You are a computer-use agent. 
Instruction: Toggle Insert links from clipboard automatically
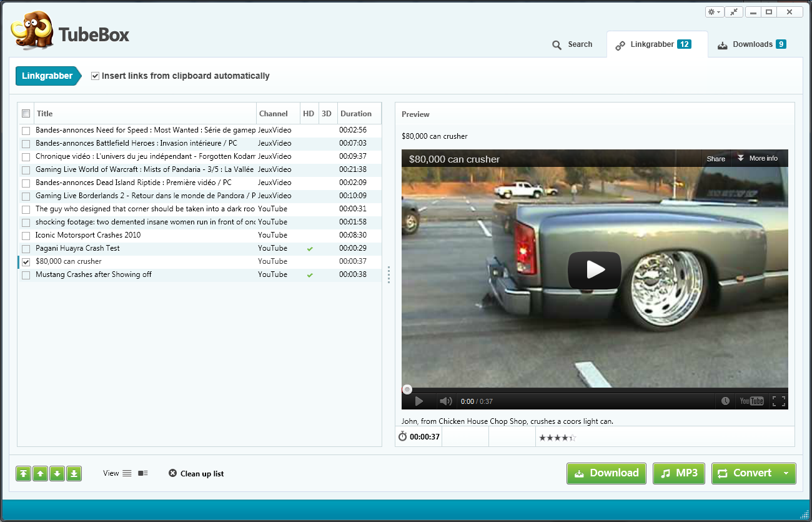pyautogui.click(x=96, y=76)
